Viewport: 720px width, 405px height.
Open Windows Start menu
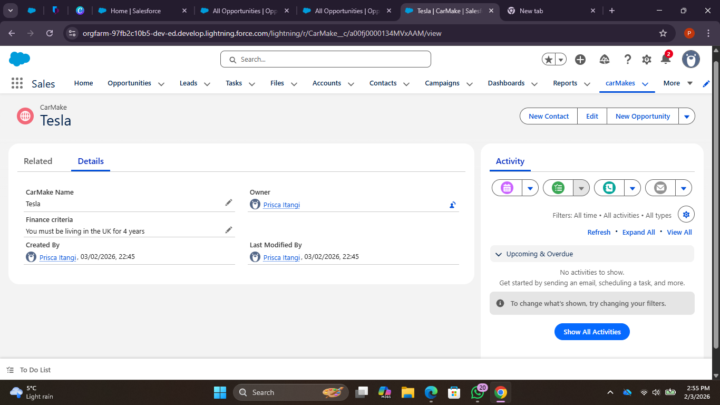coord(220,392)
